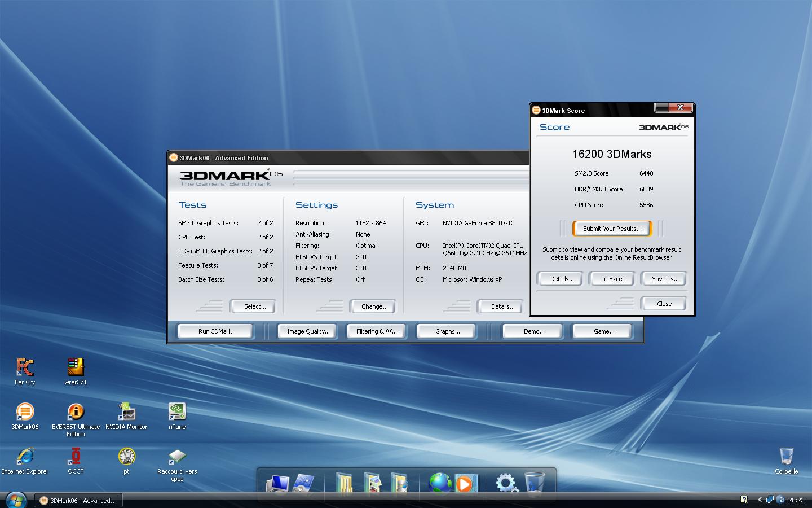Viewport: 812px width, 508px height.
Task: Open the wrar371 installer icon
Action: [x=76, y=371]
